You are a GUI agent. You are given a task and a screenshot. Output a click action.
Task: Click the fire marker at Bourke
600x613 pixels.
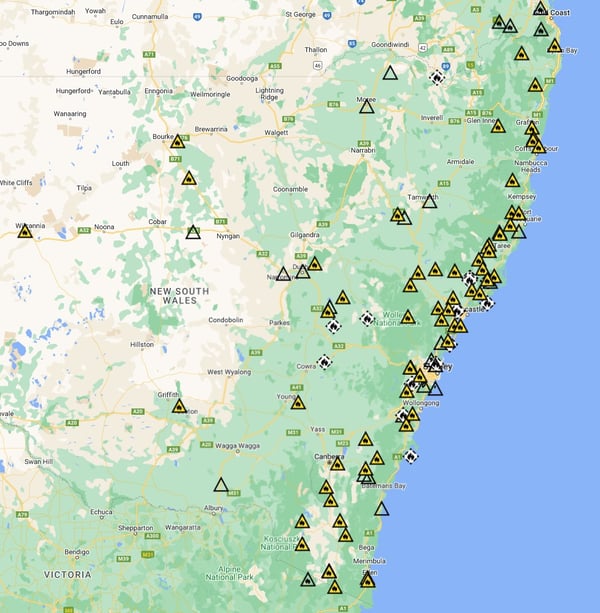click(177, 142)
